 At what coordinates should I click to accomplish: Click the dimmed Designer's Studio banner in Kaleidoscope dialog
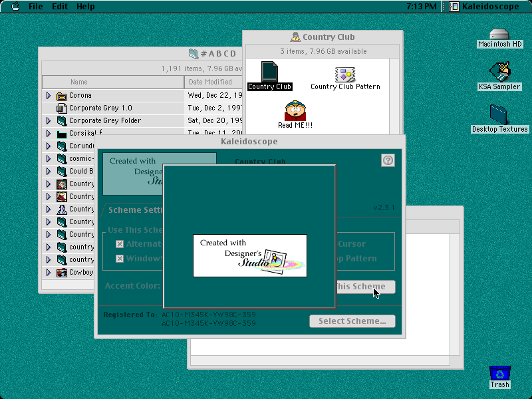[x=133, y=174]
